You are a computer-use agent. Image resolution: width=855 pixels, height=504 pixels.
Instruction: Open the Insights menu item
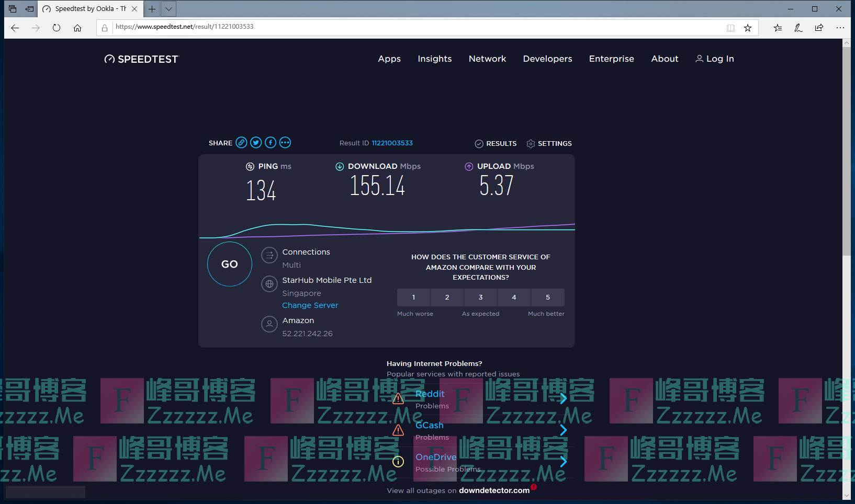click(434, 59)
